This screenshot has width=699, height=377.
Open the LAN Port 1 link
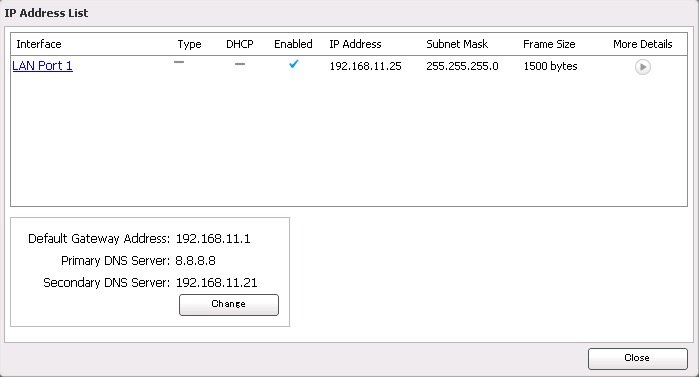(x=42, y=66)
